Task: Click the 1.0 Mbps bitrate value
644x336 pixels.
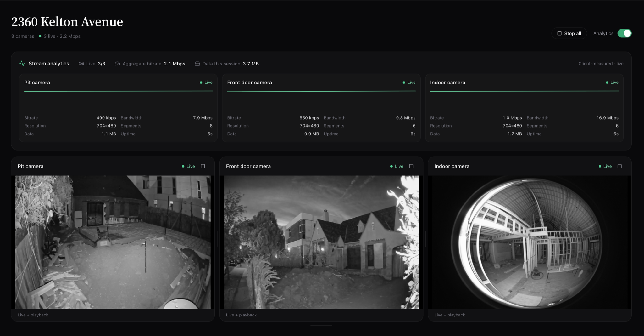Action: pyautogui.click(x=512, y=118)
